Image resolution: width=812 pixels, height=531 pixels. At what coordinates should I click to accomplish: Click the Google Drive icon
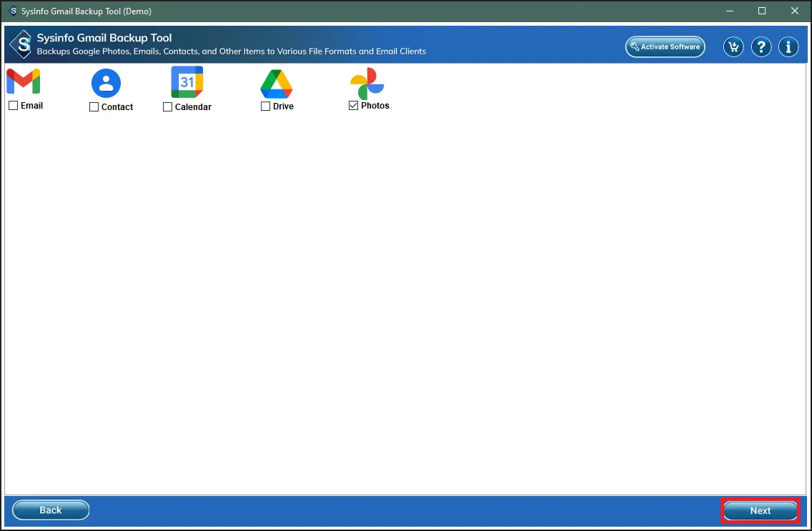[x=277, y=84]
